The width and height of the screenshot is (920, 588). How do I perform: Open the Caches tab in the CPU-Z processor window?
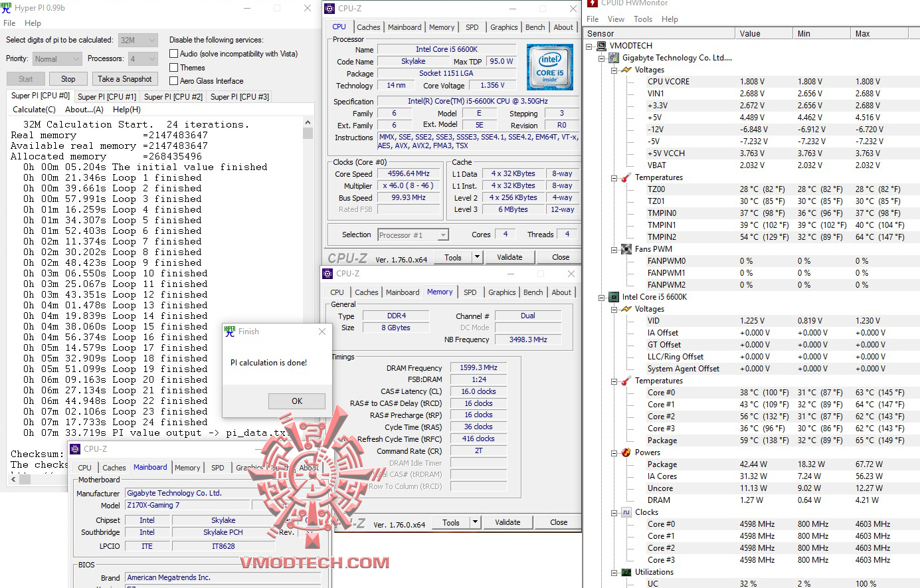[x=369, y=27]
